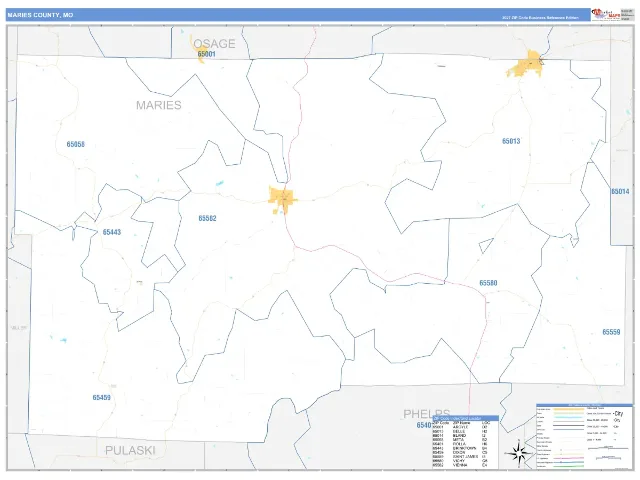
Task: Click the edition subtitle in the title bar
Action: (540, 18)
